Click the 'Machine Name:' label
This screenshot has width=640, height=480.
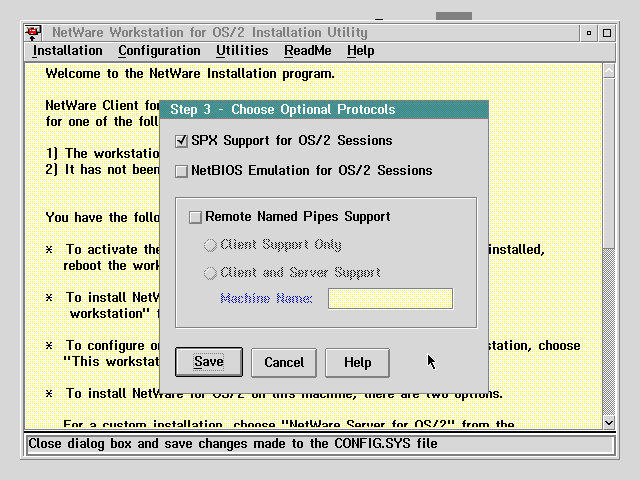(266, 299)
